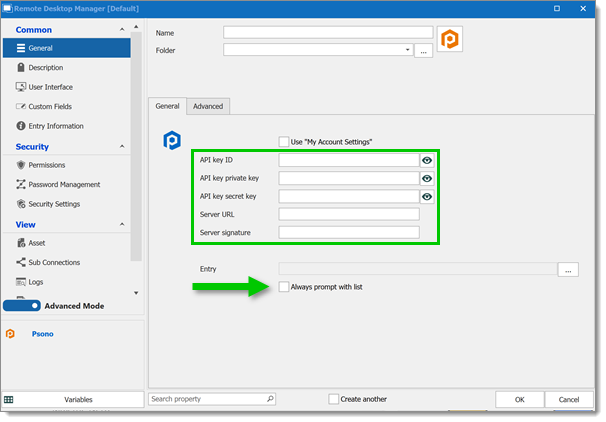The image size is (606, 422).
Task: Open the Psono link
Action: [x=43, y=334]
